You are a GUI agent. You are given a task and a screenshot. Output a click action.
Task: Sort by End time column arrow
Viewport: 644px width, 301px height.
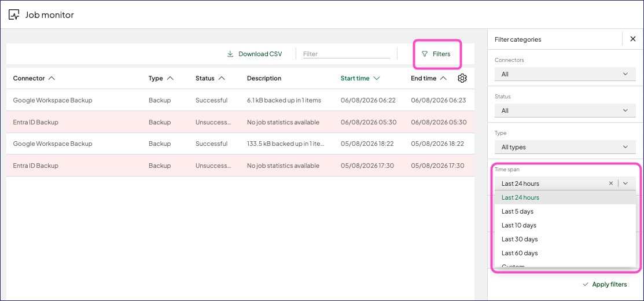tap(443, 78)
